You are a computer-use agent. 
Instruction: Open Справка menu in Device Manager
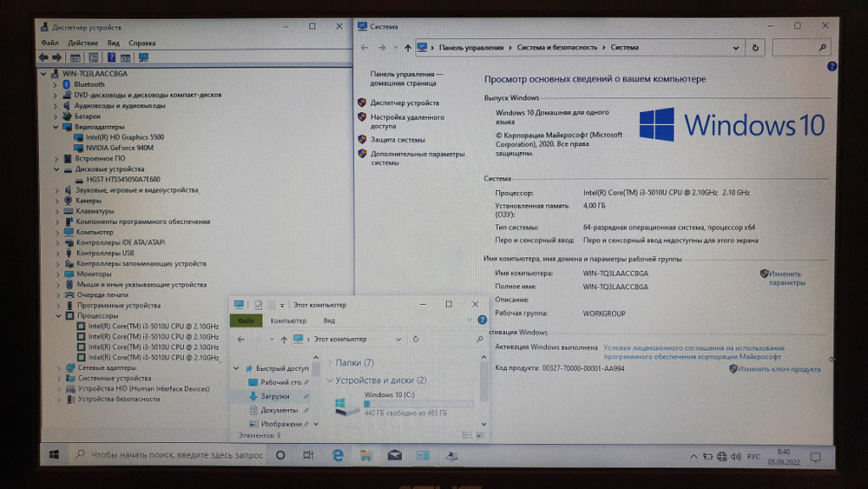click(x=142, y=43)
